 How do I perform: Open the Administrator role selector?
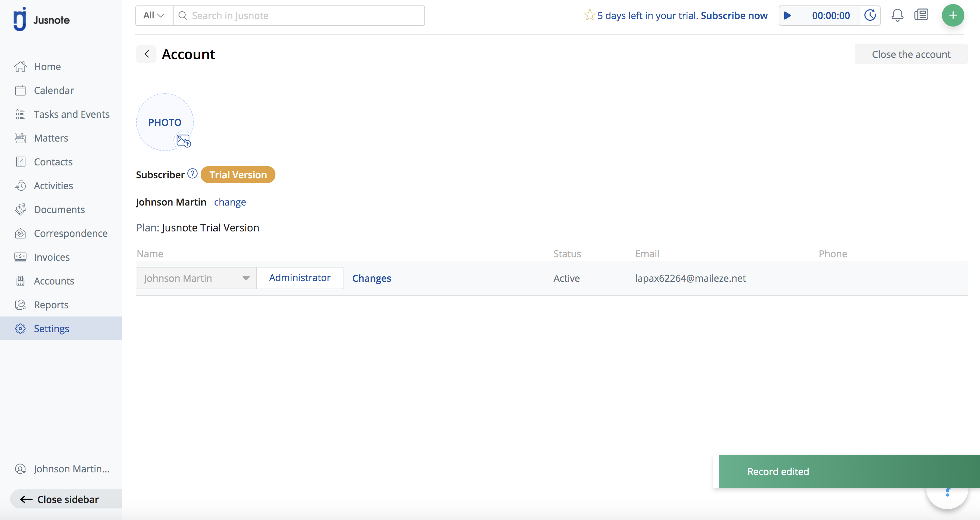300,278
